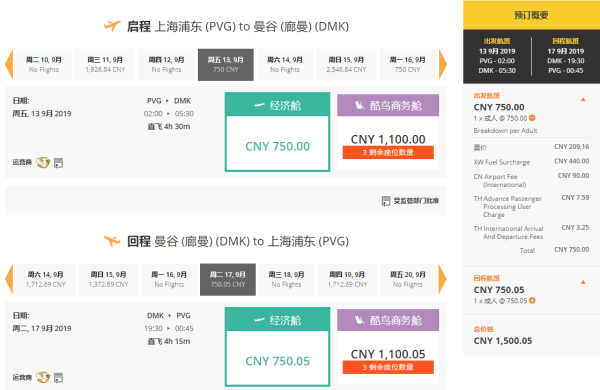Click return flight duration 直飞 4h 15m
This screenshot has height=390, width=600.
pos(169,341)
